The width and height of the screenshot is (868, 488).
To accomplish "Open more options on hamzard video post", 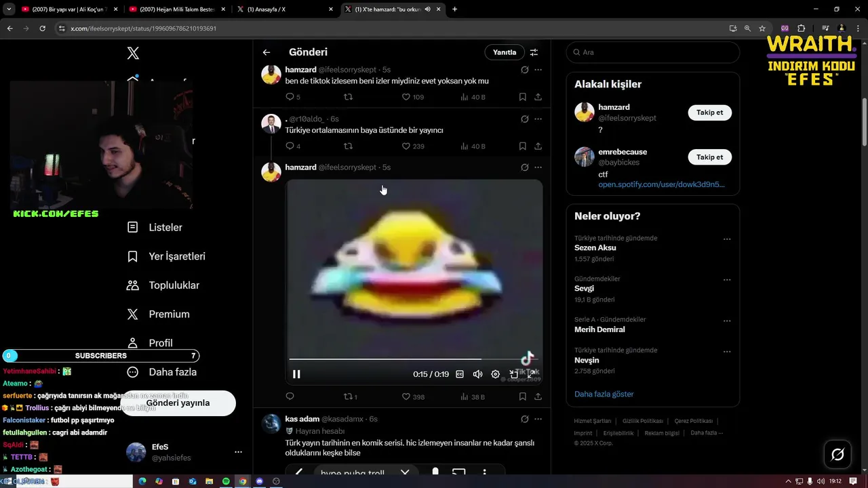I will pos(538,167).
